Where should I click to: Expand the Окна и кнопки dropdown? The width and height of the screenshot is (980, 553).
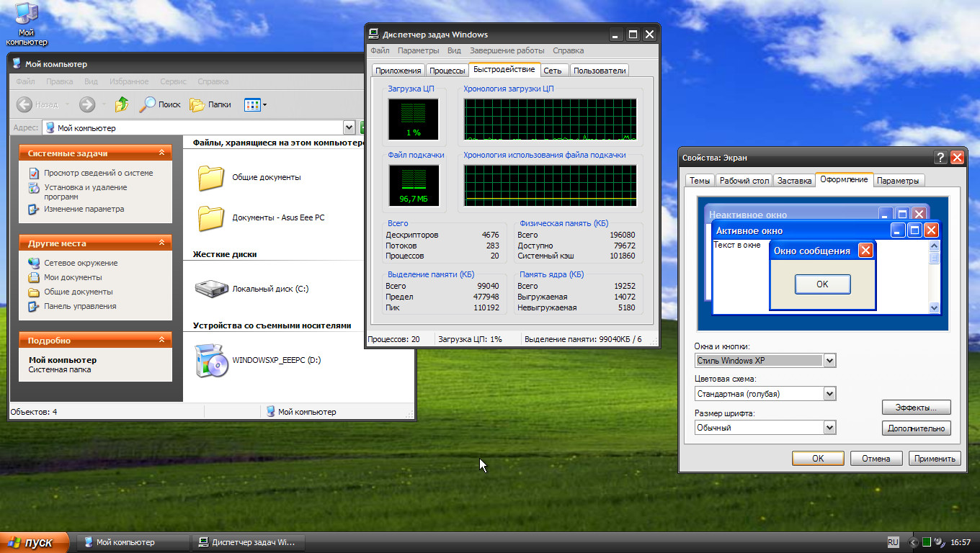click(x=829, y=361)
